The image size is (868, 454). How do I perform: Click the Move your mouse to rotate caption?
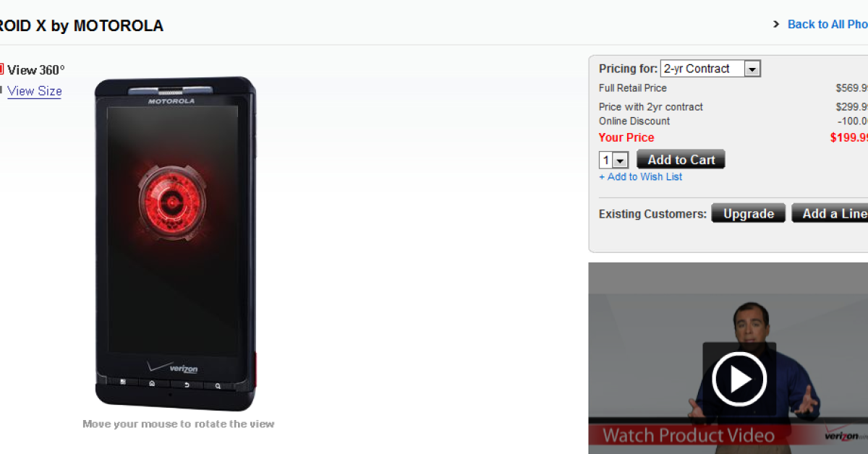click(178, 424)
